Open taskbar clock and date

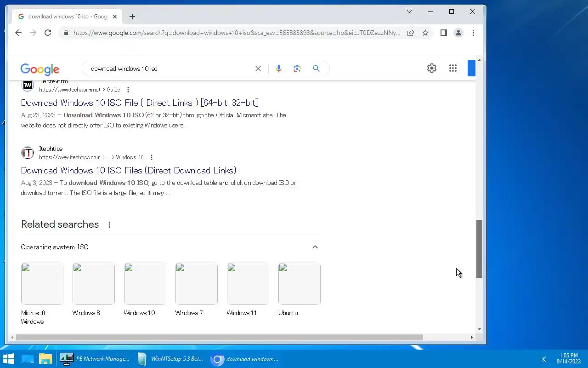tap(569, 359)
